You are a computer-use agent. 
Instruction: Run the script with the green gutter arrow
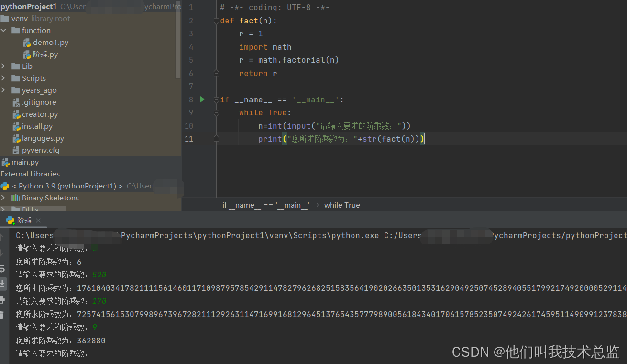pos(202,99)
